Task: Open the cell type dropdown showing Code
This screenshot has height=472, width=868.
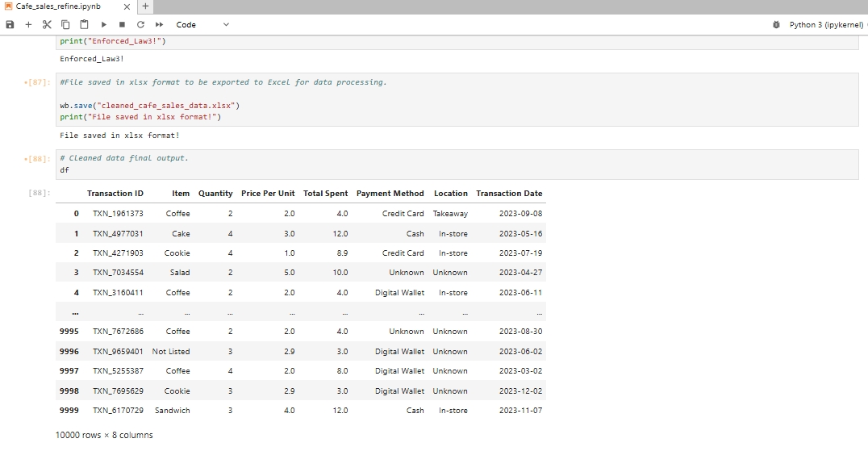Action: tap(202, 24)
